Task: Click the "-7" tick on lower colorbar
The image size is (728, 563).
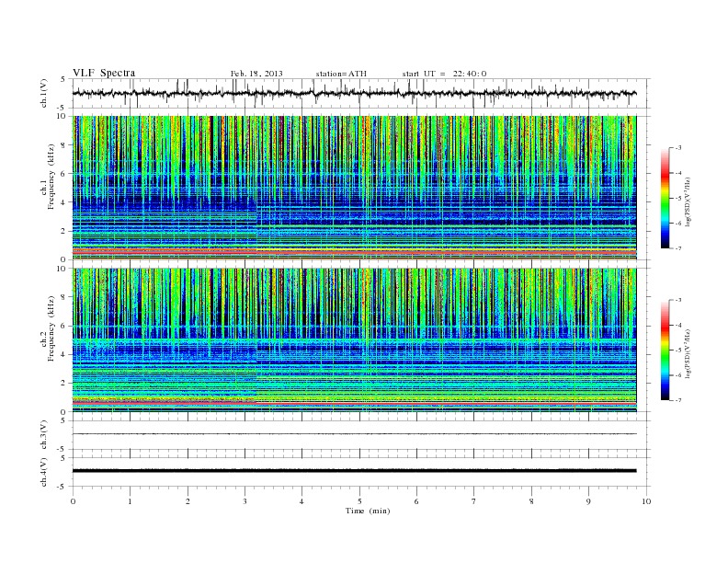Action: (x=678, y=400)
